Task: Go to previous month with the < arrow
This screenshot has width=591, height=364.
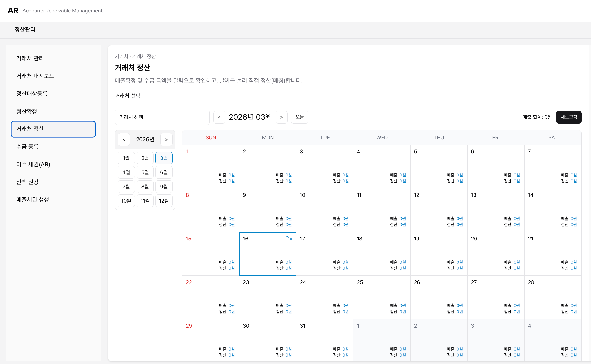Action: click(x=219, y=117)
